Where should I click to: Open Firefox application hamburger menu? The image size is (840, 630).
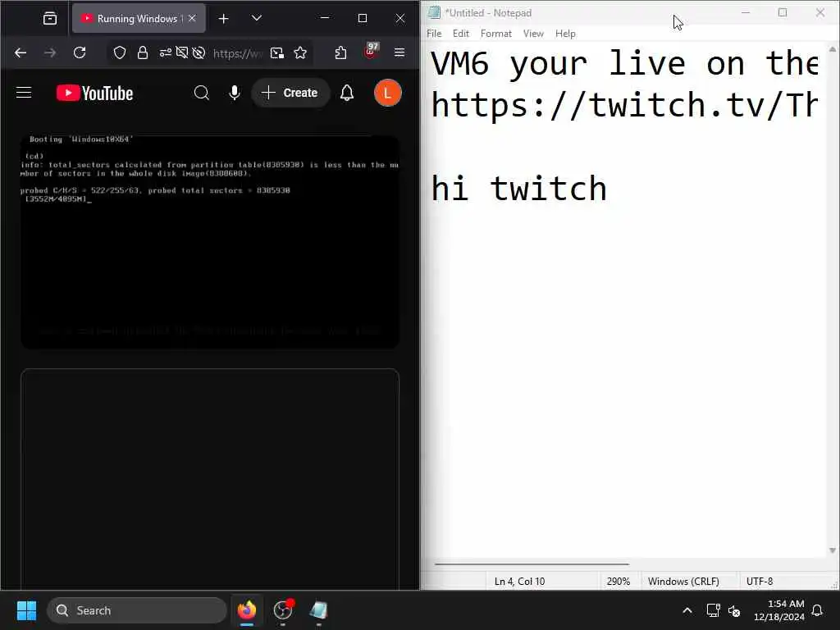pos(399,52)
